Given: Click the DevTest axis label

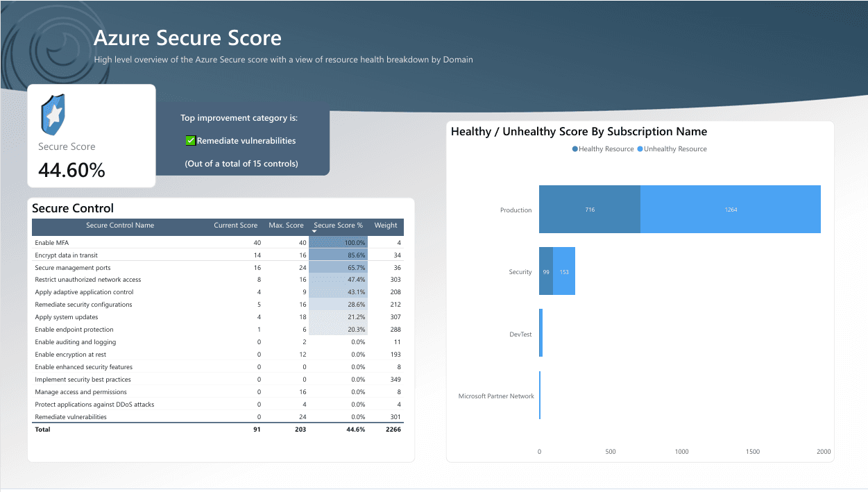Looking at the screenshot, I should coord(521,334).
